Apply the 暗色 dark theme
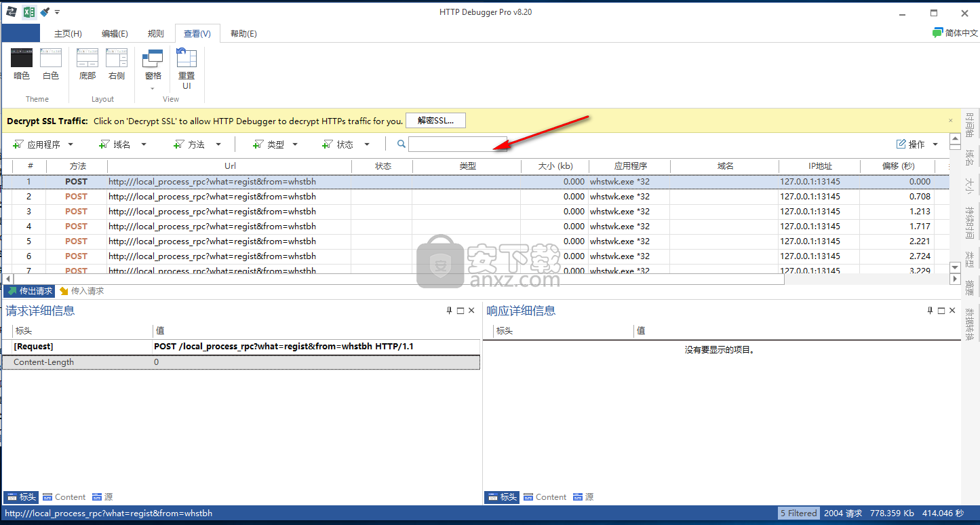 [x=22, y=64]
